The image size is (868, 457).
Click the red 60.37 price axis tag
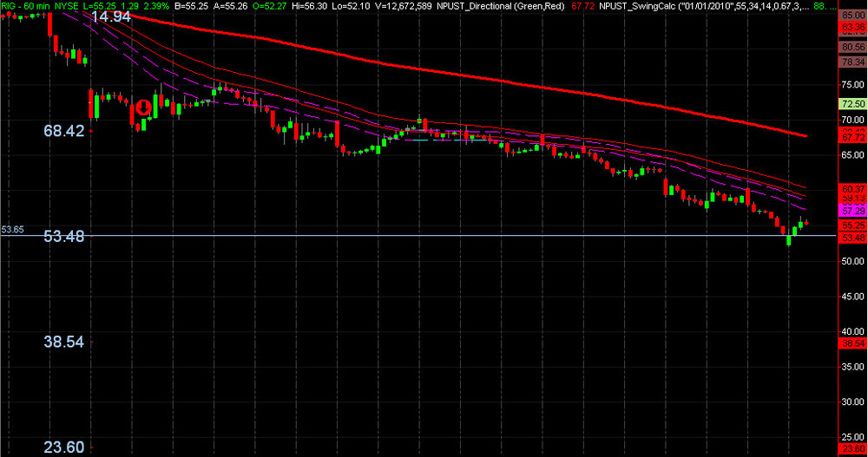click(x=853, y=189)
